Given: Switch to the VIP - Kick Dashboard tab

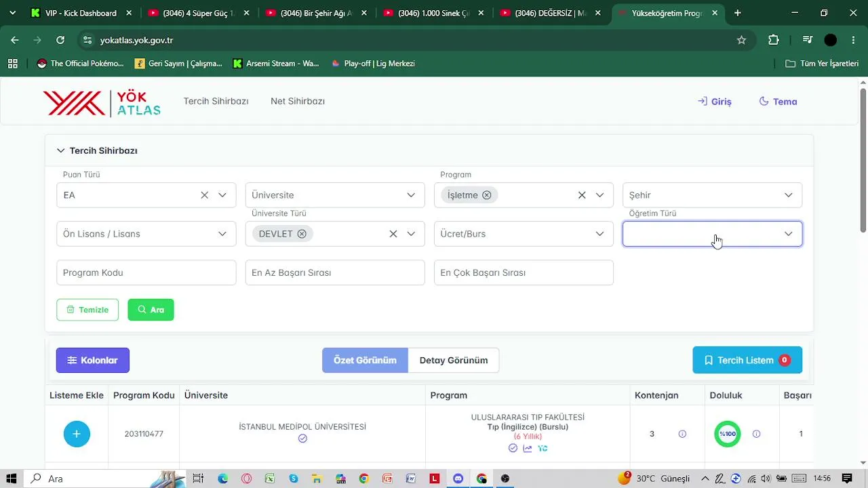Looking at the screenshot, I should [x=81, y=13].
